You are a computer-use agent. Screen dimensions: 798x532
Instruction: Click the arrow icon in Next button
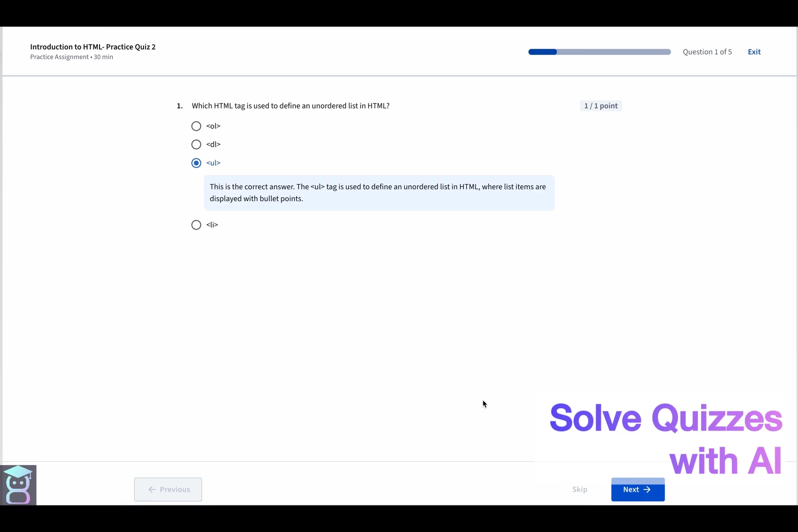coord(647,490)
